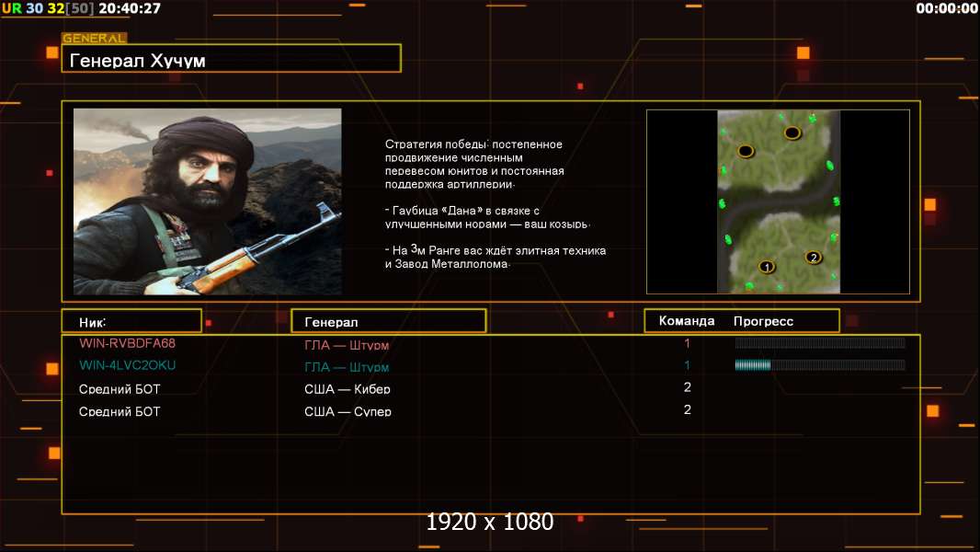Click the "Стратегия победы" strategy paragraph
The height and width of the screenshot is (552, 980).
tap(474, 164)
